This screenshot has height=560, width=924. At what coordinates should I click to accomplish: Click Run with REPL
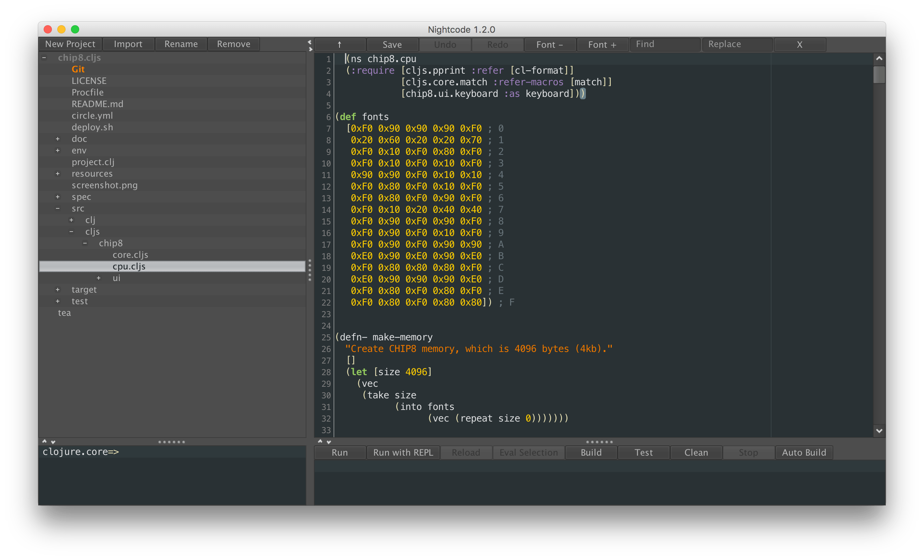(403, 453)
